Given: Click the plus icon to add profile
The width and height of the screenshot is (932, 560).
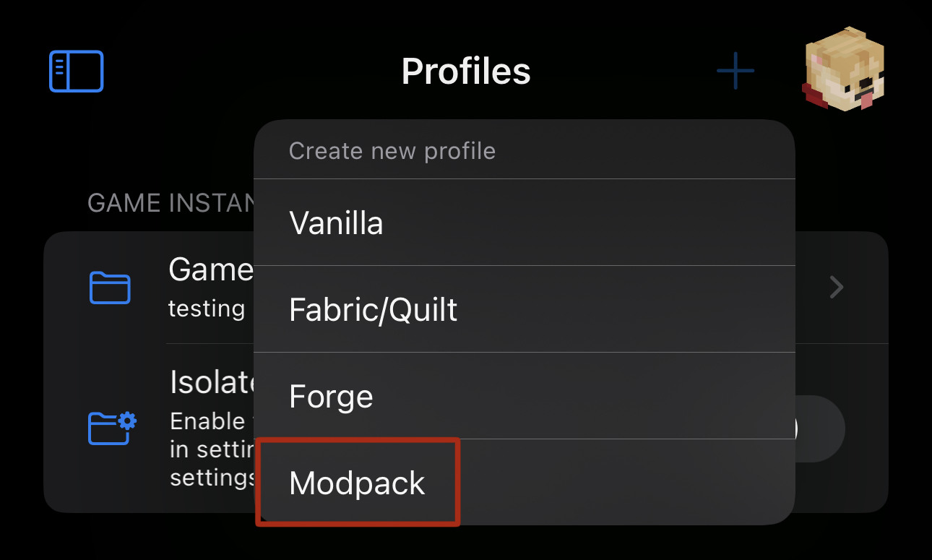Looking at the screenshot, I should (x=735, y=71).
